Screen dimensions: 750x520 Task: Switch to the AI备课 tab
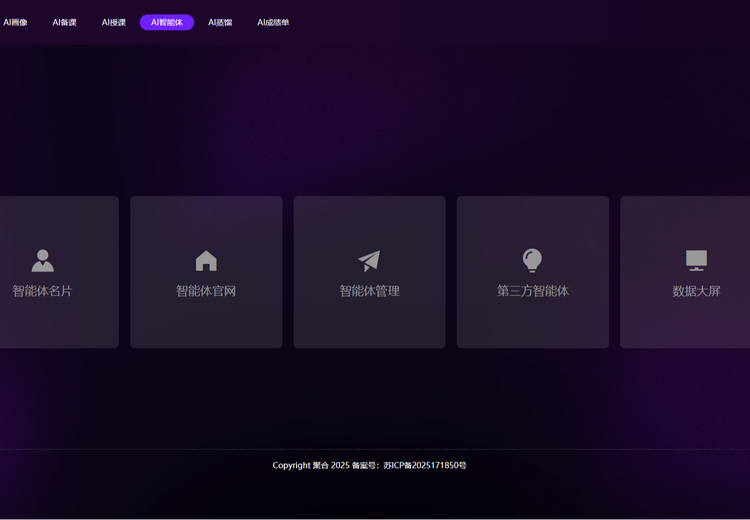64,22
